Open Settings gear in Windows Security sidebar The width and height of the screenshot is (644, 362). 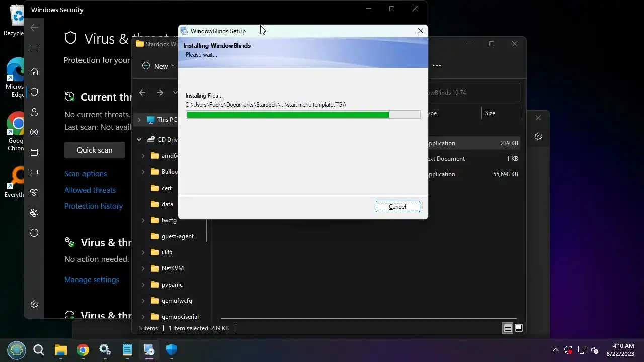(34, 304)
